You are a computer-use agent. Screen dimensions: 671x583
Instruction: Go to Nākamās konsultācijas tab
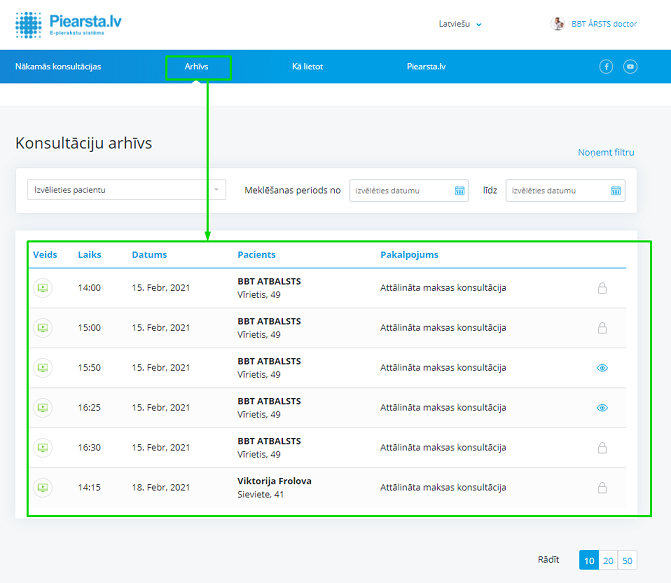[58, 67]
